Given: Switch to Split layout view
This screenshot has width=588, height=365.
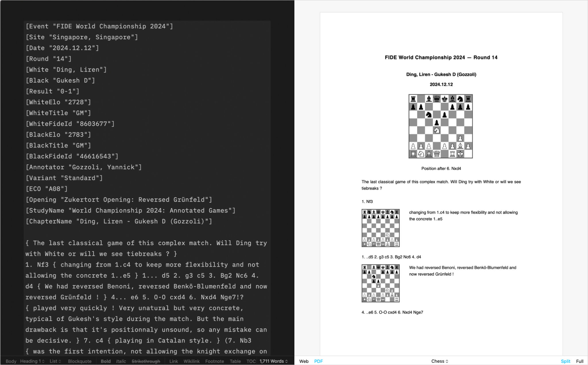Looking at the screenshot, I should click(565, 361).
